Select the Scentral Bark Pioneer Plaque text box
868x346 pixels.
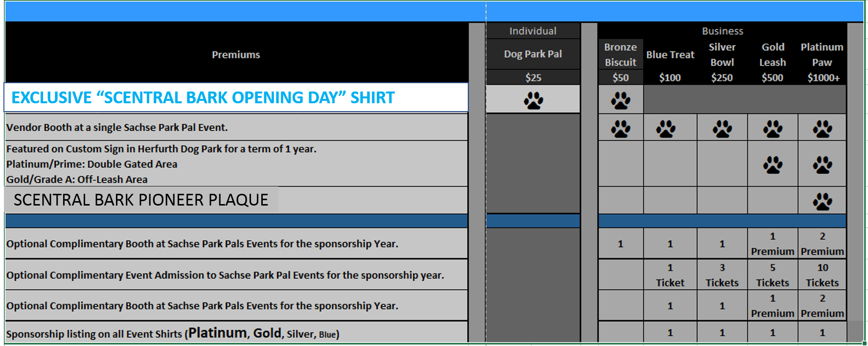[141, 200]
